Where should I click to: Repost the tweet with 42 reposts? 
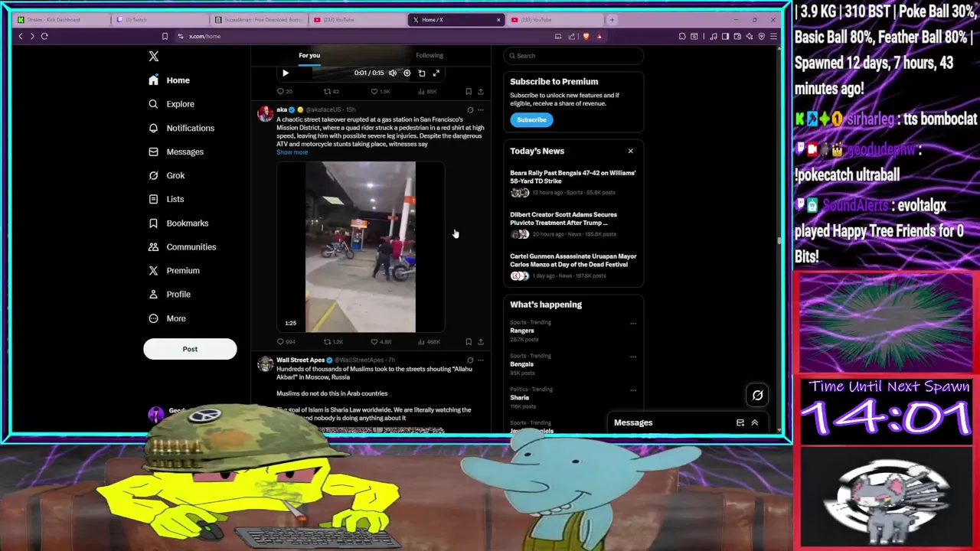coord(331,92)
